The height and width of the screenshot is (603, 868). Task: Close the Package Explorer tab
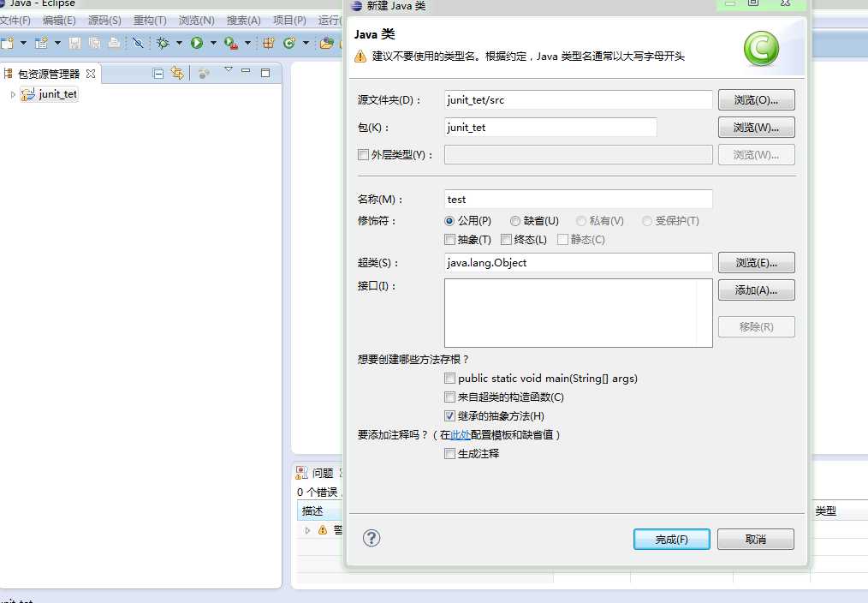pyautogui.click(x=91, y=74)
